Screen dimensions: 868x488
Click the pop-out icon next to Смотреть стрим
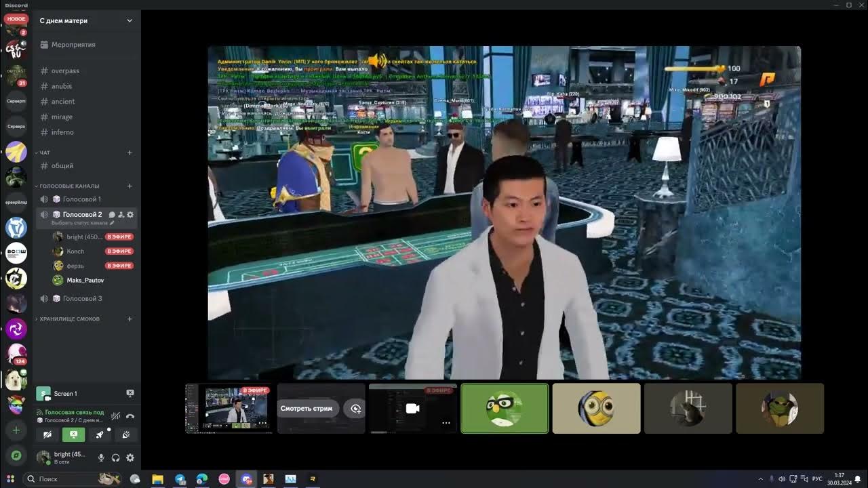pos(355,409)
